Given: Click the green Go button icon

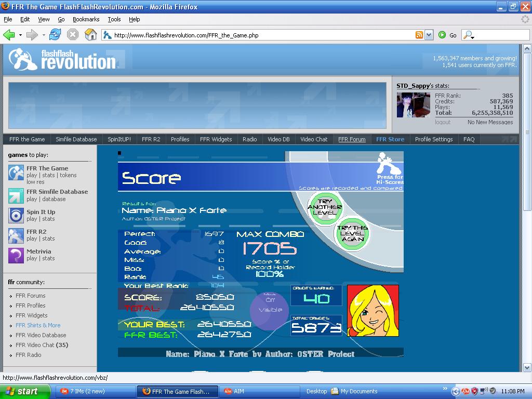Looking at the screenshot, I should click(442, 35).
